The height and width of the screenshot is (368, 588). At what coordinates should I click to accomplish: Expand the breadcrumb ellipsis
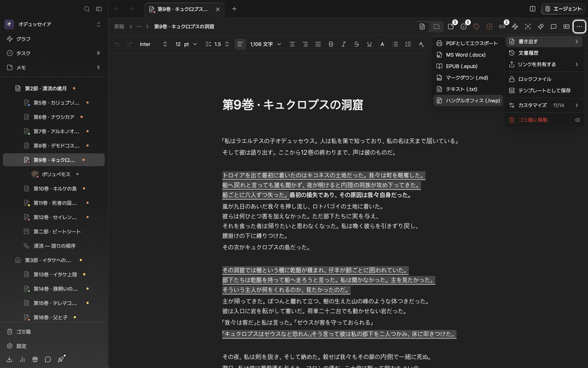[139, 27]
